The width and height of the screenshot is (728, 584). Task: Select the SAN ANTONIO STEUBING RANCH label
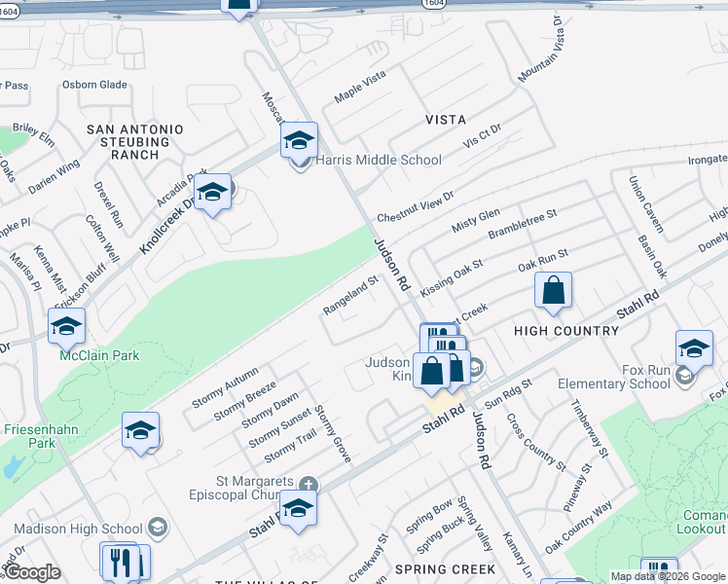[x=135, y=142]
